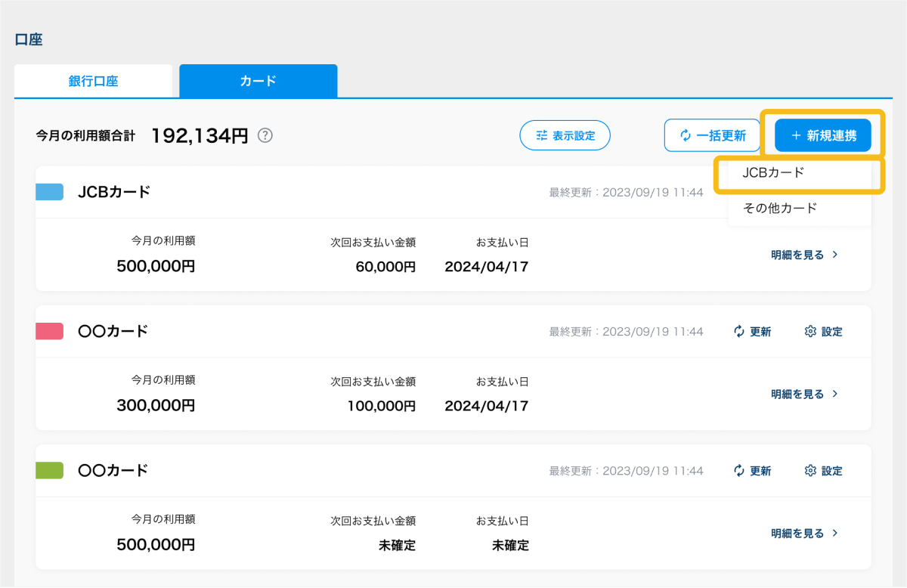Viewport: 907px width, 588px height.
Task: Click the green card color swatch
Action: click(x=49, y=470)
